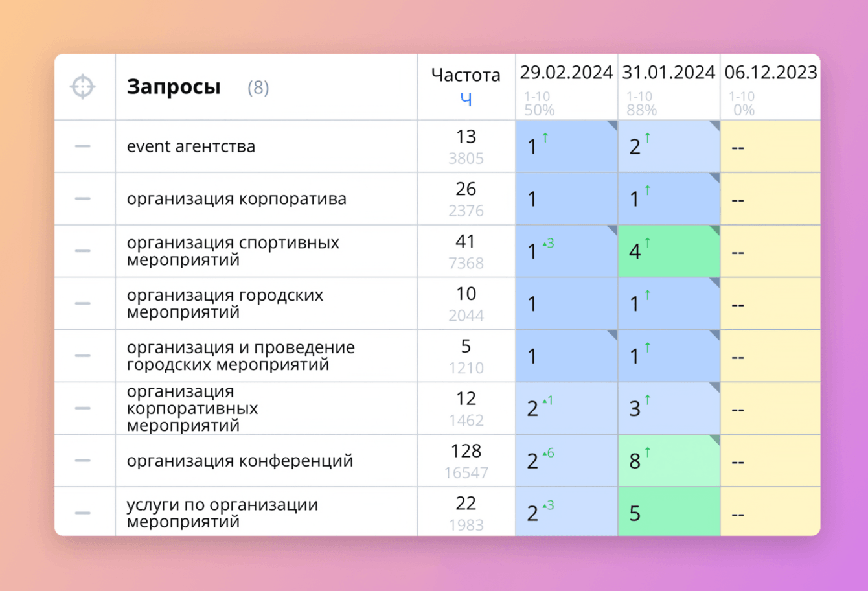The image size is (868, 591).
Task: Open 29.02.2024 position cell for корпоративных мероприятий
Action: click(567, 408)
